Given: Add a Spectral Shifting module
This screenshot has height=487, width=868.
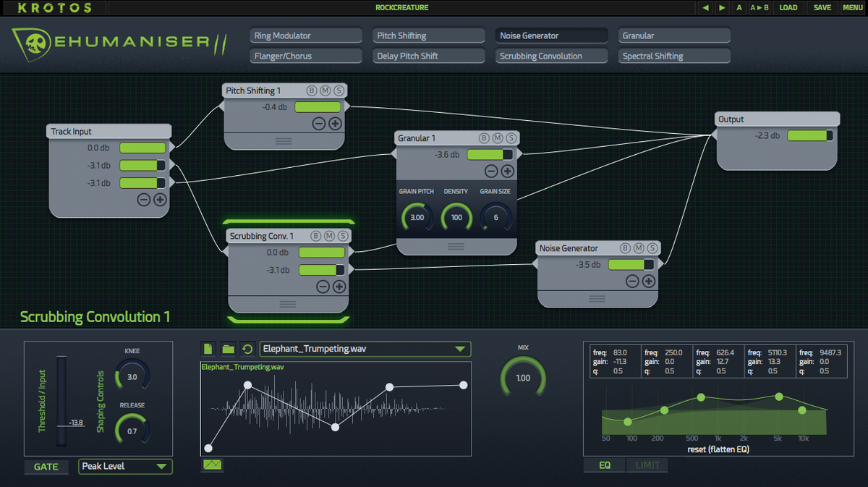Looking at the screenshot, I should (x=676, y=56).
